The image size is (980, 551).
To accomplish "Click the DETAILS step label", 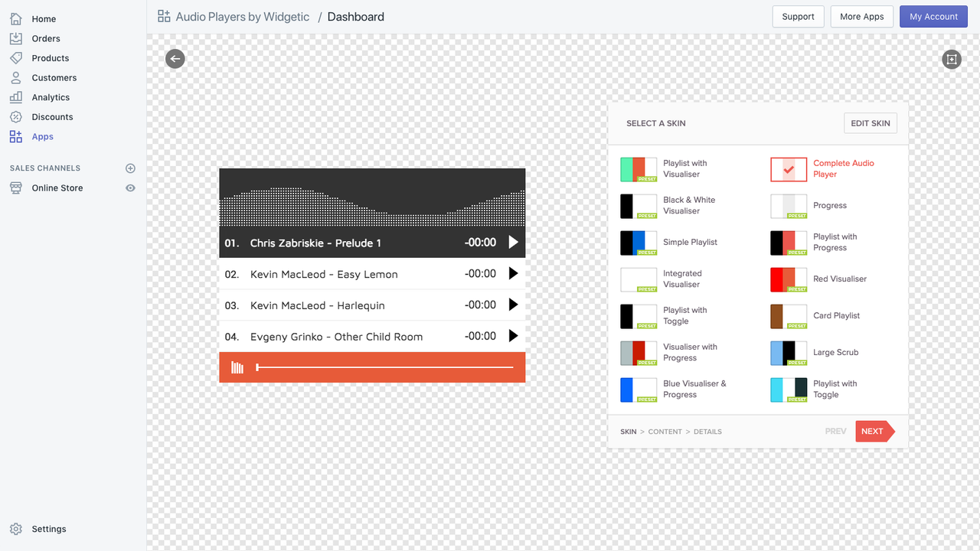I will 707,431.
